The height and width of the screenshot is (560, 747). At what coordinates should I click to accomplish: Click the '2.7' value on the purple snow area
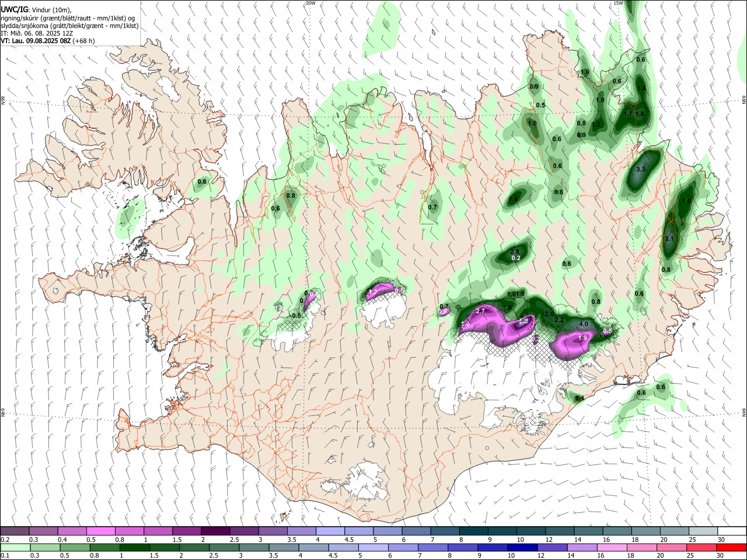(481, 311)
